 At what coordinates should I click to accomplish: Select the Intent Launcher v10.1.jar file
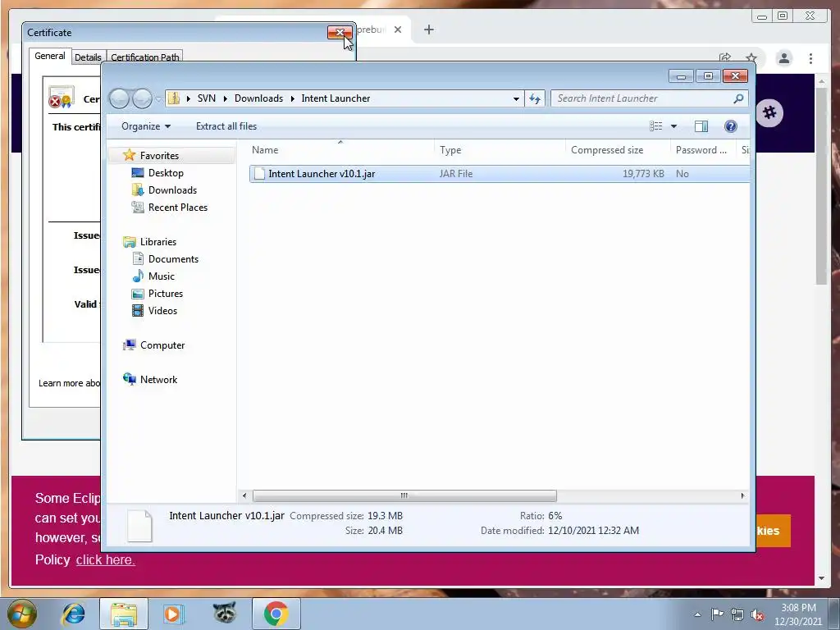tap(499, 174)
